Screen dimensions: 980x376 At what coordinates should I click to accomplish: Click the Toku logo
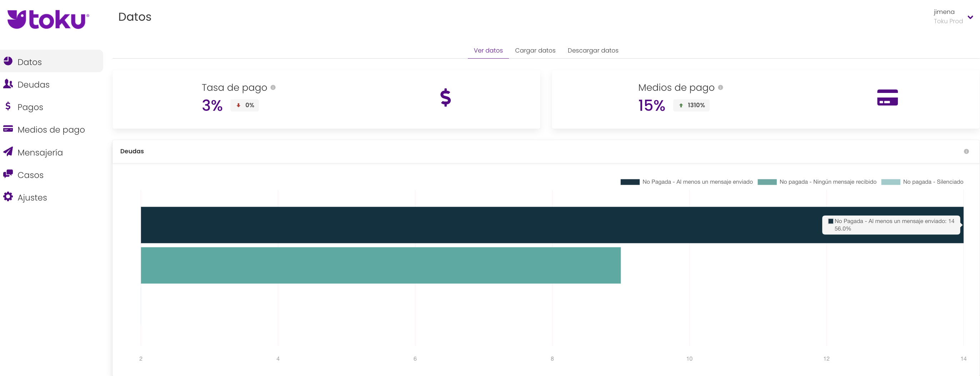click(x=48, y=19)
